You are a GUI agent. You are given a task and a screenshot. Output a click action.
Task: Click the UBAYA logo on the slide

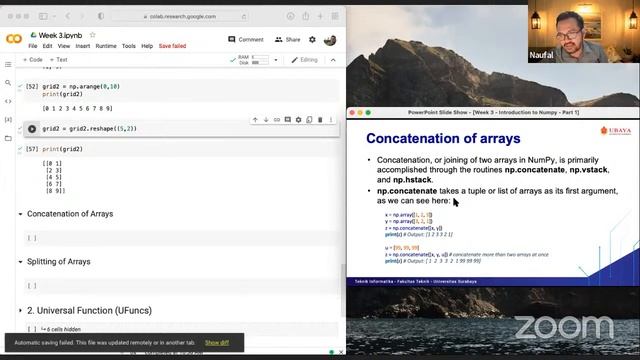[616, 131]
